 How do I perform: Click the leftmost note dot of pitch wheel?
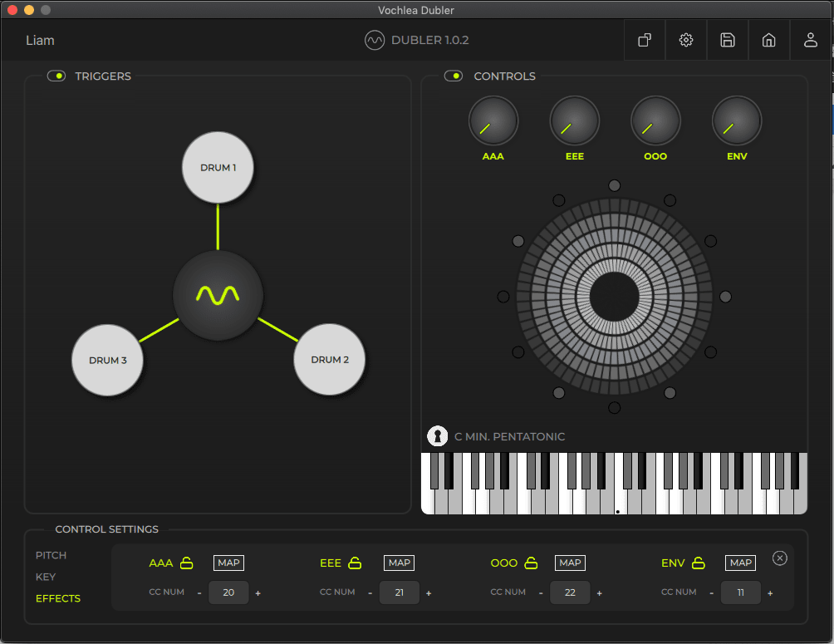tap(503, 297)
